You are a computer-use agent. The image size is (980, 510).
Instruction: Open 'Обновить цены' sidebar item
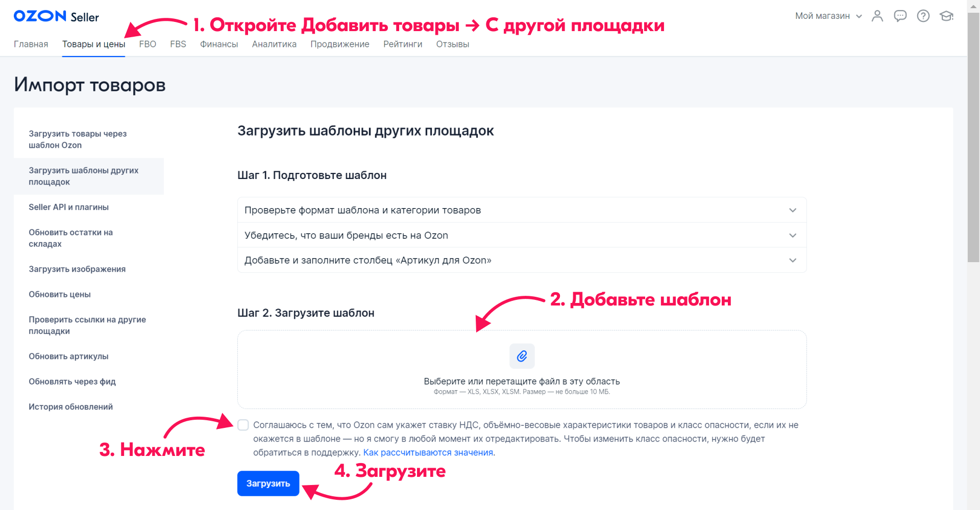click(60, 294)
